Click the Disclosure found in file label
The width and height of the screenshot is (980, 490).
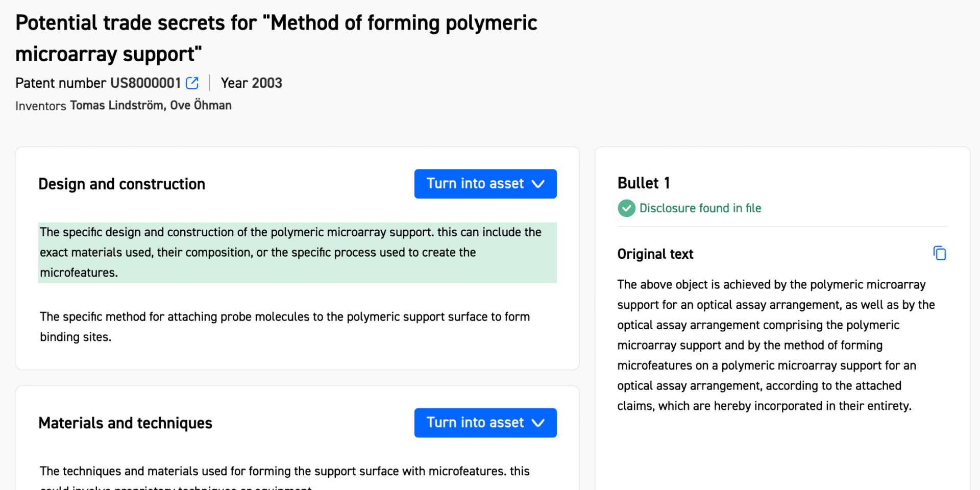[700, 208]
